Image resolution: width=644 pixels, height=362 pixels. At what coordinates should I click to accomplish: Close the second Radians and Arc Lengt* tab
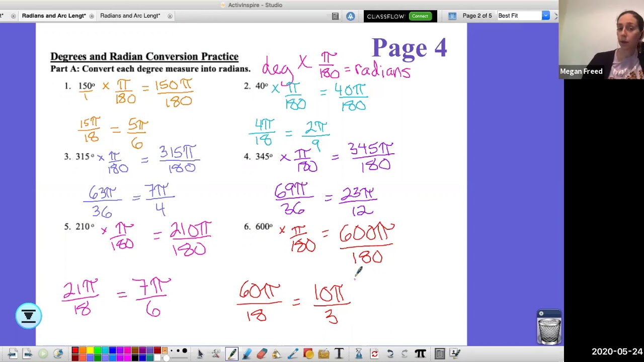click(170, 16)
